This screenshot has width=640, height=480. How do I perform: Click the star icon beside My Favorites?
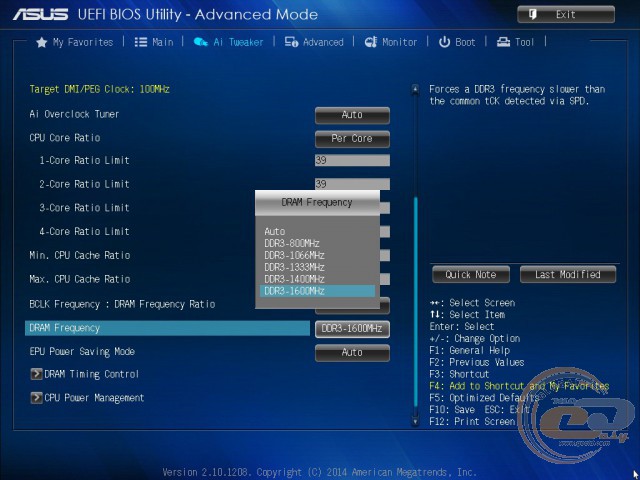pos(42,42)
